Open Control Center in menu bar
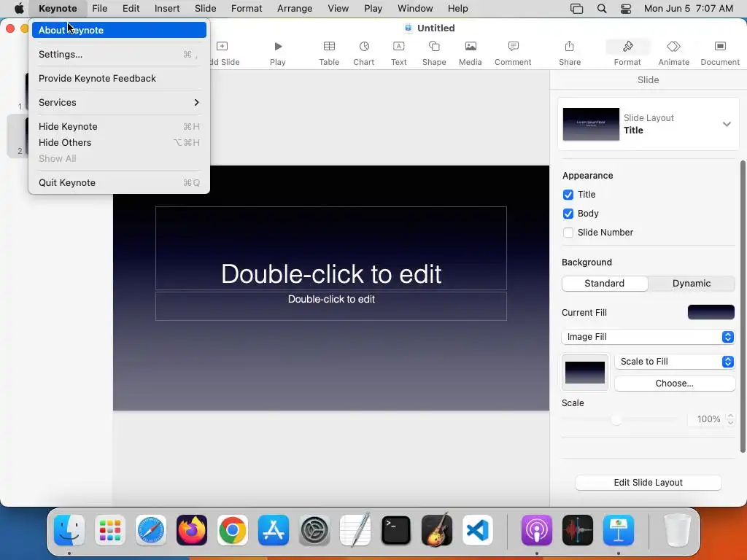Image resolution: width=747 pixels, height=560 pixels. click(x=626, y=9)
